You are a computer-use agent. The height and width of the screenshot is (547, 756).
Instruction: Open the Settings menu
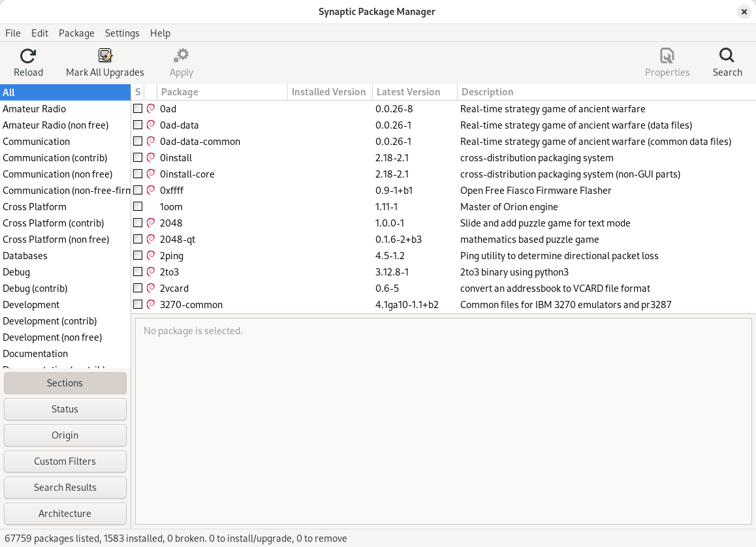point(122,33)
